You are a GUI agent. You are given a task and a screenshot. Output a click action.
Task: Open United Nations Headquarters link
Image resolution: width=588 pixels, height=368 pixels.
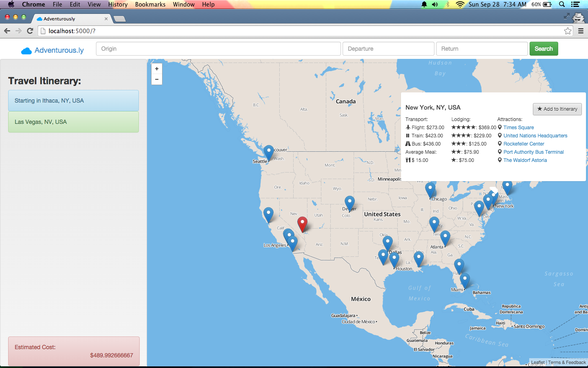tap(535, 136)
